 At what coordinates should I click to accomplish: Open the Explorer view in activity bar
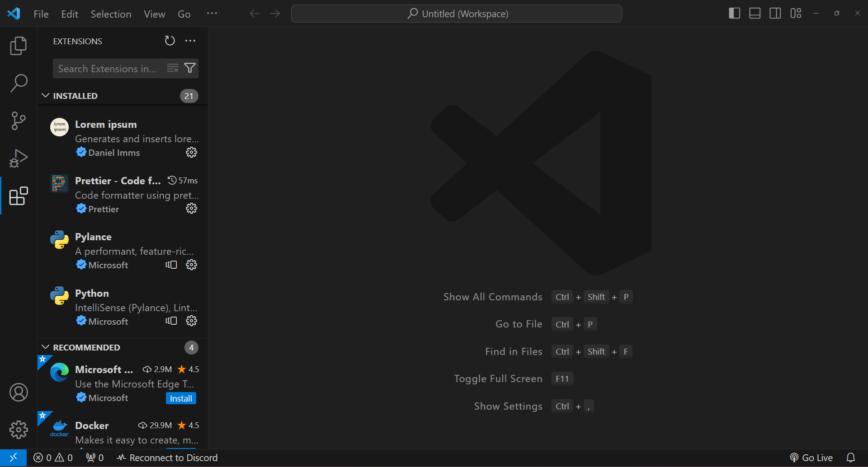(x=19, y=46)
